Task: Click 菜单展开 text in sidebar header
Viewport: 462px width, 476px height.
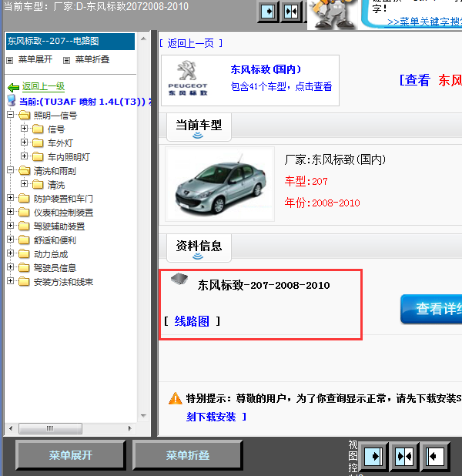Action: (35, 59)
